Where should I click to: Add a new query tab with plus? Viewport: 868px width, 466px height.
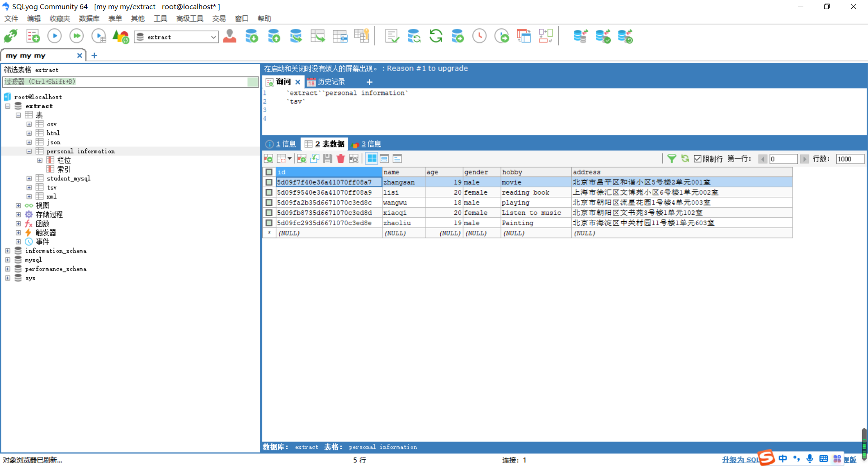coord(369,82)
